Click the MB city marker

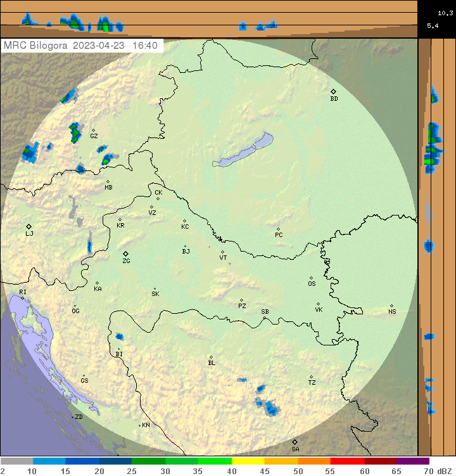108,181
